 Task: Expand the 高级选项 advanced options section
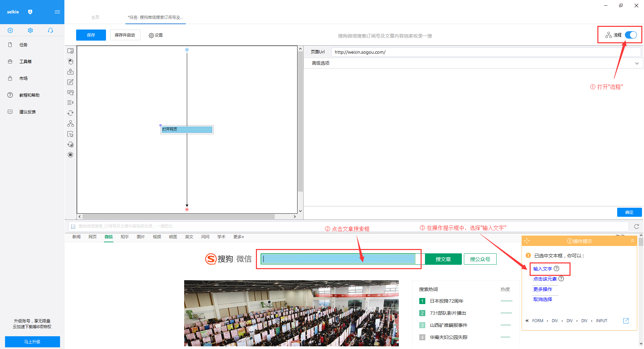tap(473, 63)
